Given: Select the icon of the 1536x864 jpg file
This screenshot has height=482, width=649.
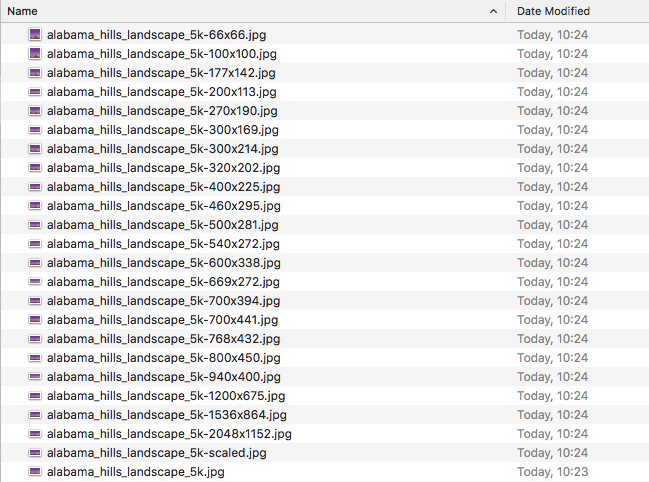Looking at the screenshot, I should pyautogui.click(x=35, y=415).
